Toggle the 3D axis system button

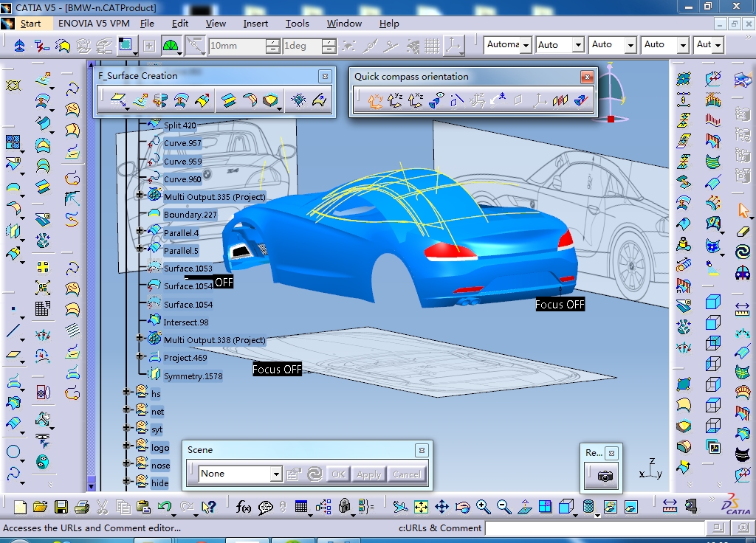(x=453, y=46)
